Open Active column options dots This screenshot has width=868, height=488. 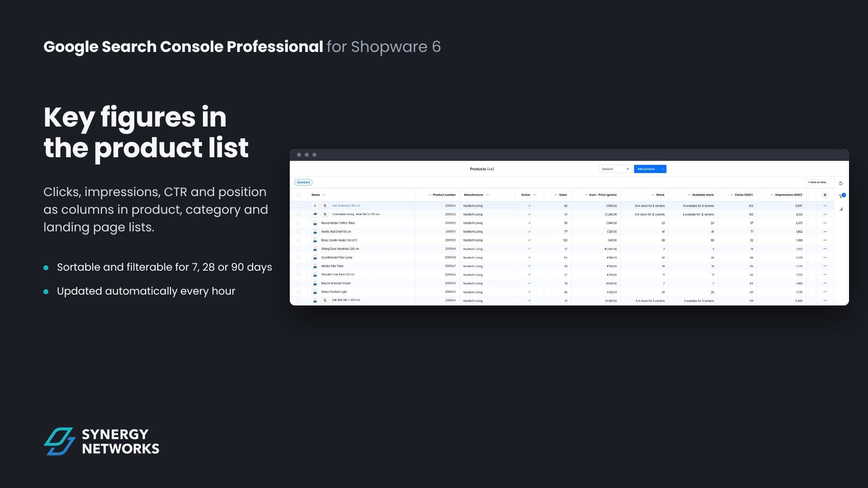coord(534,195)
